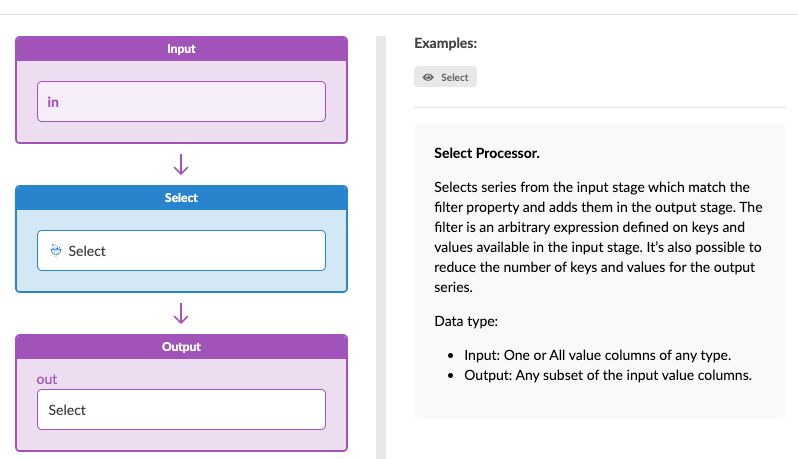798x459 pixels.
Task: Click the 'Select Processor.' heading
Action: pos(487,154)
